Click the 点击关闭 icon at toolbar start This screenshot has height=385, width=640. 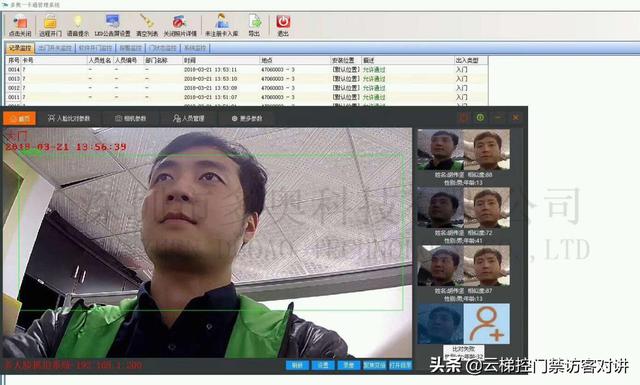20,21
